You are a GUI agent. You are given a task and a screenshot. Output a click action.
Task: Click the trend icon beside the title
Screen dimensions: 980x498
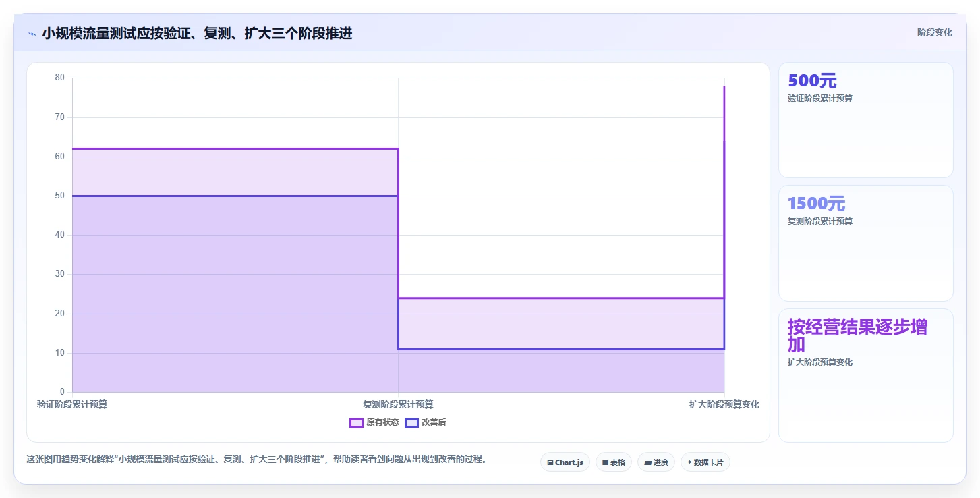[32, 34]
